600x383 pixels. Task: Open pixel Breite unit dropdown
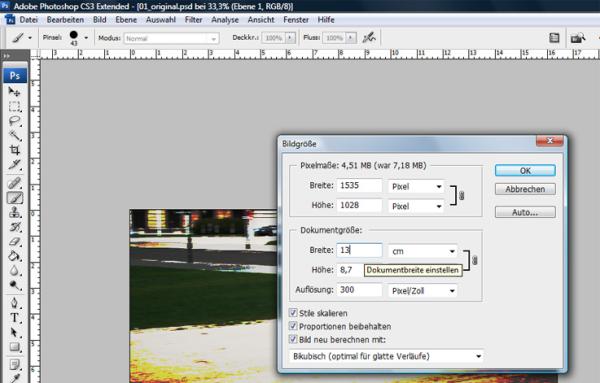[x=416, y=186]
